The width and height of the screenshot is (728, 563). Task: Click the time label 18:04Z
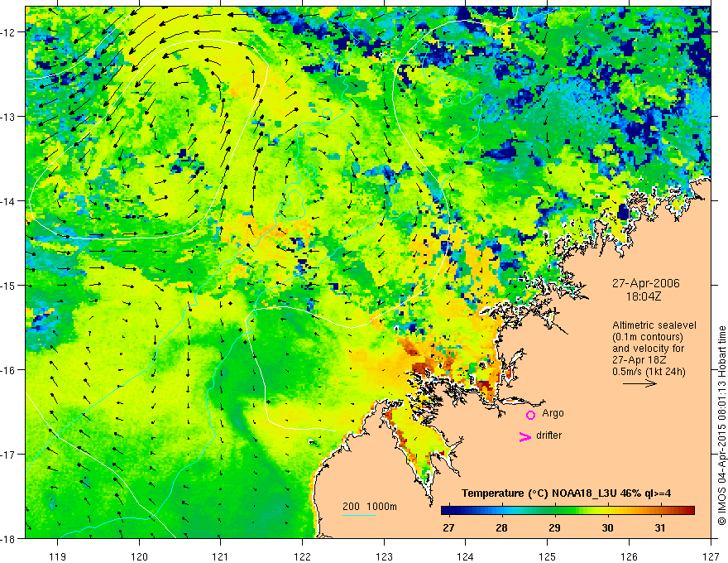(643, 296)
